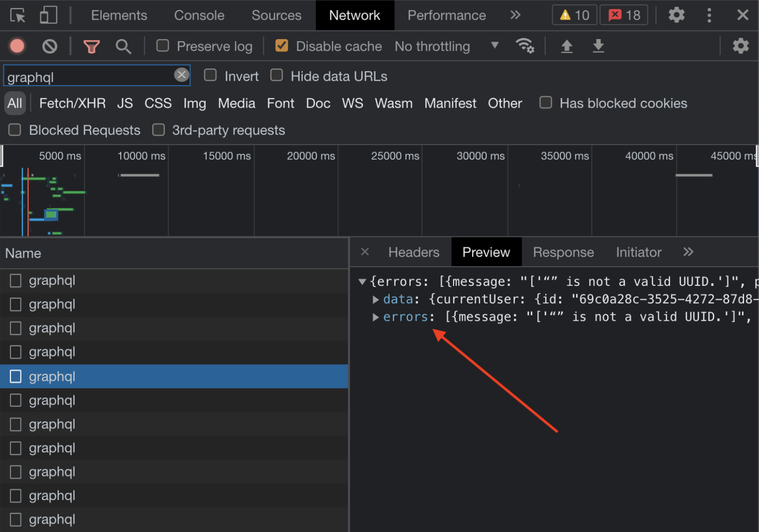Open the Elements panel
This screenshot has height=532, width=759.
pyautogui.click(x=119, y=15)
